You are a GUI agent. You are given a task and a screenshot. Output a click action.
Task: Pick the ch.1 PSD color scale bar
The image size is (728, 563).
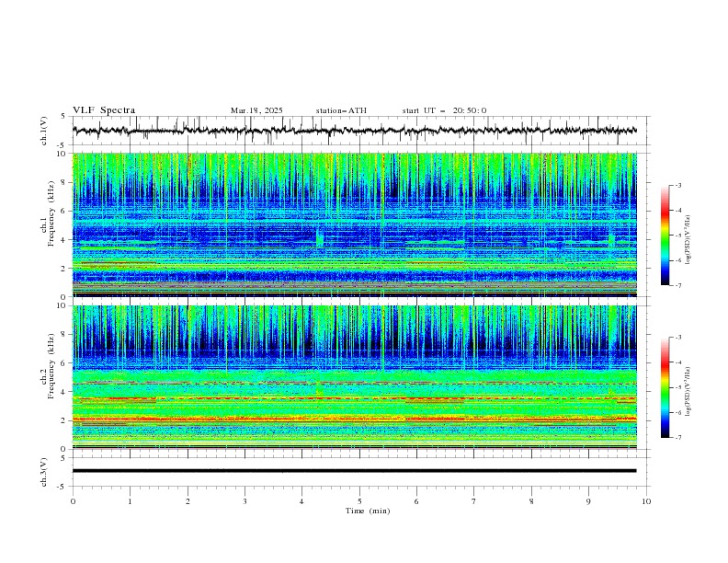[x=665, y=236]
